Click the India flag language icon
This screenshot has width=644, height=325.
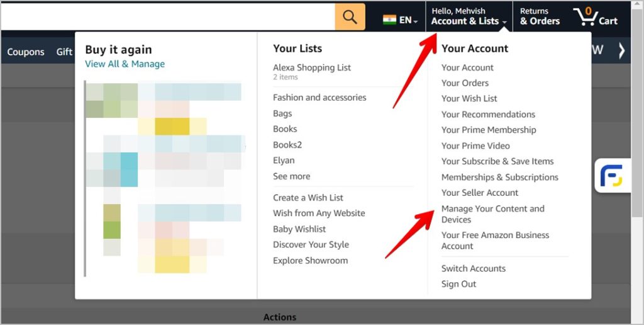pos(390,20)
